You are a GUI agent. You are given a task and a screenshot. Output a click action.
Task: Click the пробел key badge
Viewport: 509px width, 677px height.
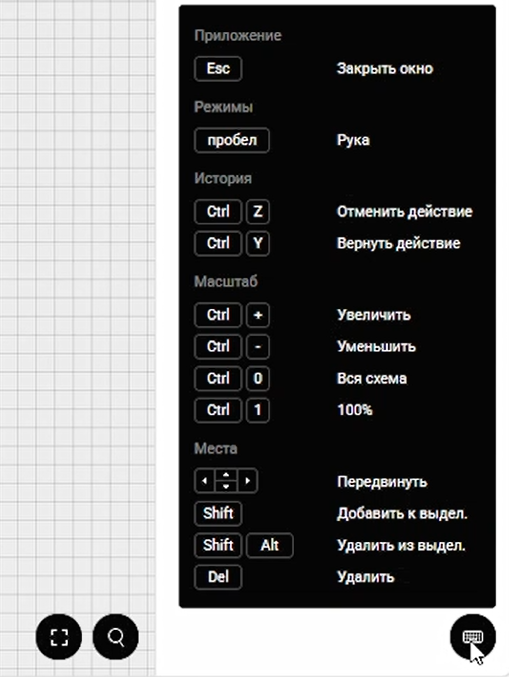[x=232, y=140]
